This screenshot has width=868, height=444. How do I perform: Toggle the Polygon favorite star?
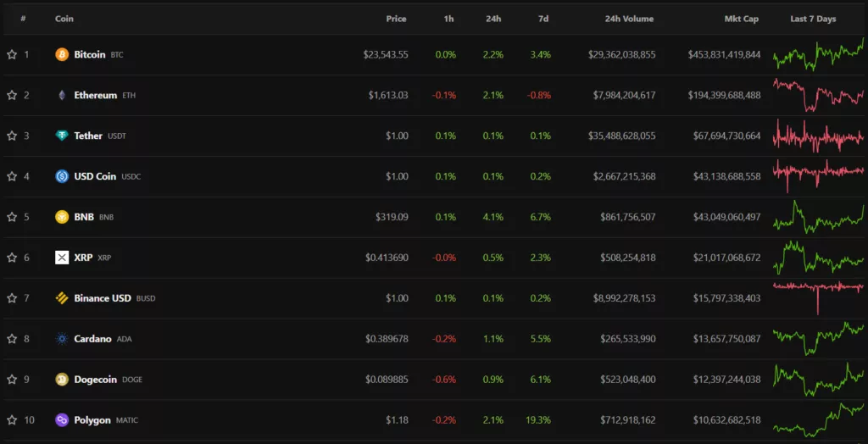pos(12,420)
